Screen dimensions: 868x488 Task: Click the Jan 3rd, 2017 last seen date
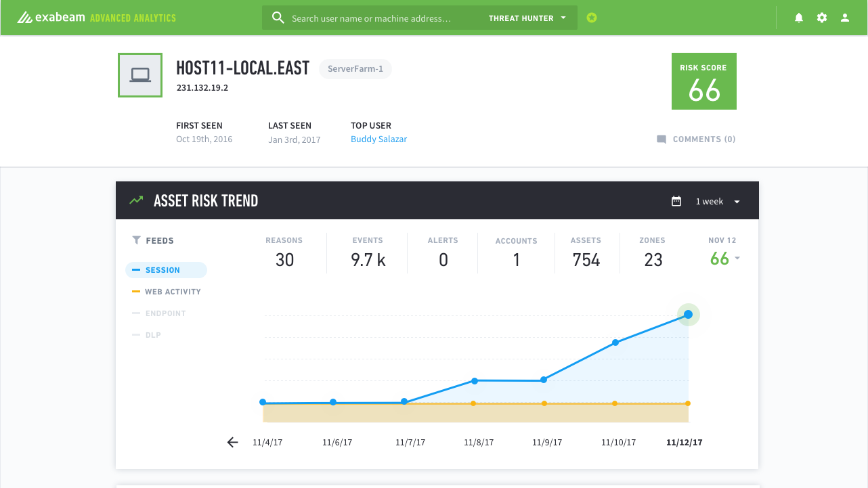click(295, 139)
